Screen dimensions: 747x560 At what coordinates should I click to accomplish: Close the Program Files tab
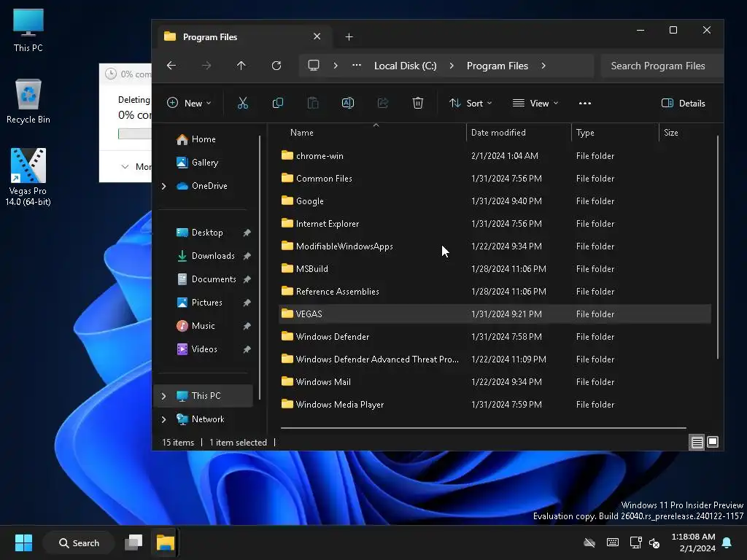pyautogui.click(x=317, y=36)
